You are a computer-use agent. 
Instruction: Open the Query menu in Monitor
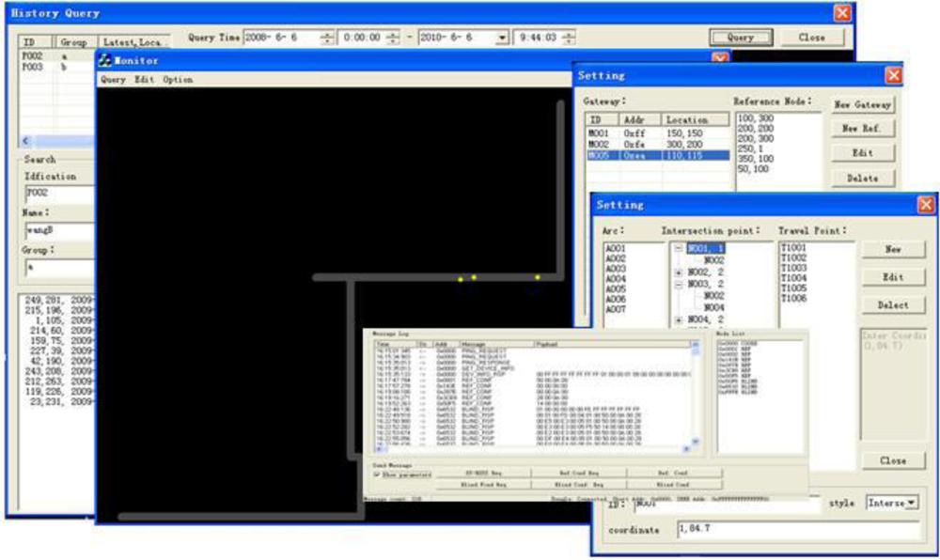(x=113, y=80)
